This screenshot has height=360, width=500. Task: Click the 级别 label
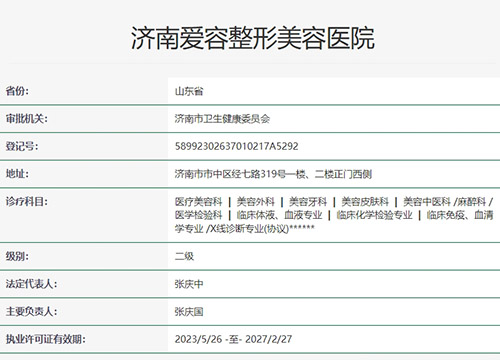17,256
